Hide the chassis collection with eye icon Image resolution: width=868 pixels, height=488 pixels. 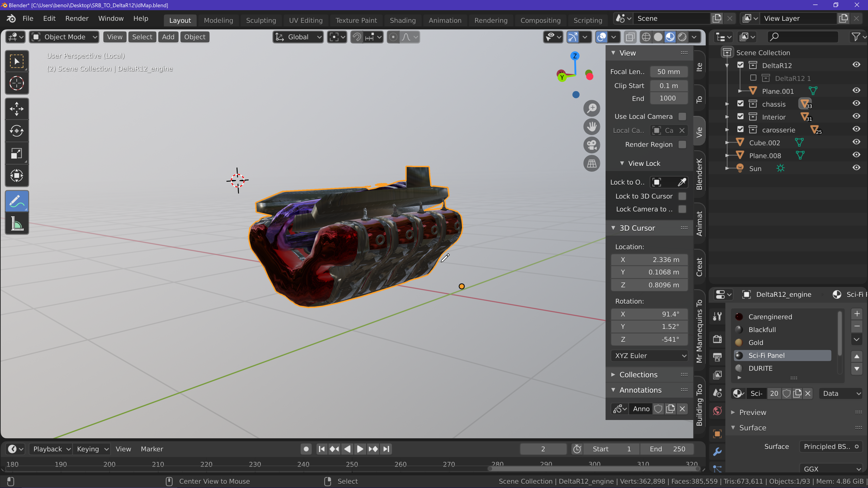(856, 103)
